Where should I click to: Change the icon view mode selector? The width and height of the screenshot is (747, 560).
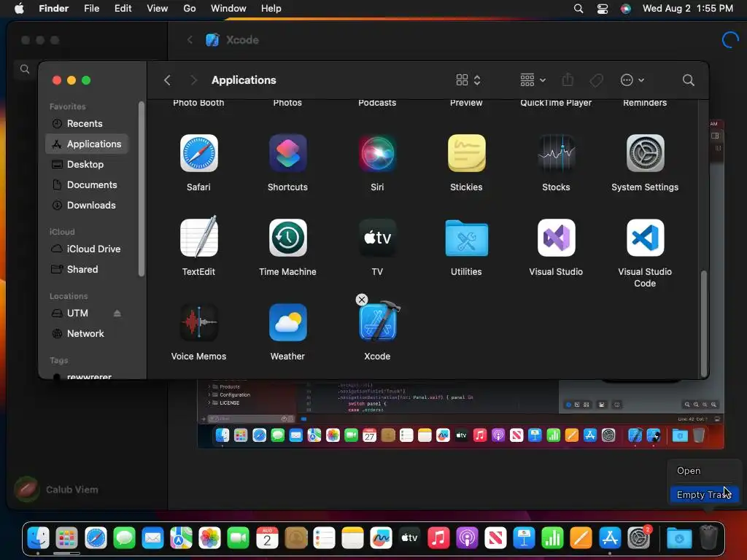(468, 80)
